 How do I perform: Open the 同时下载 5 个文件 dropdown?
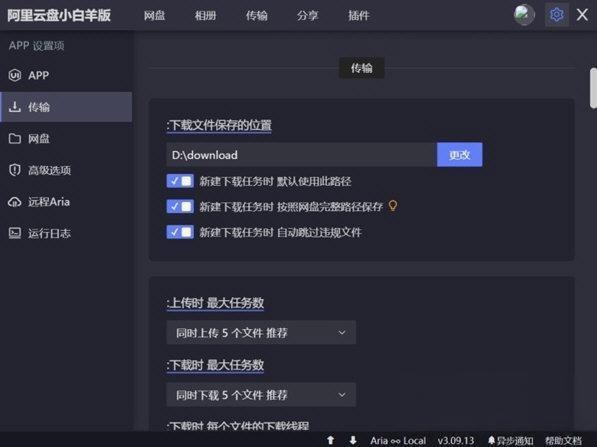261,395
